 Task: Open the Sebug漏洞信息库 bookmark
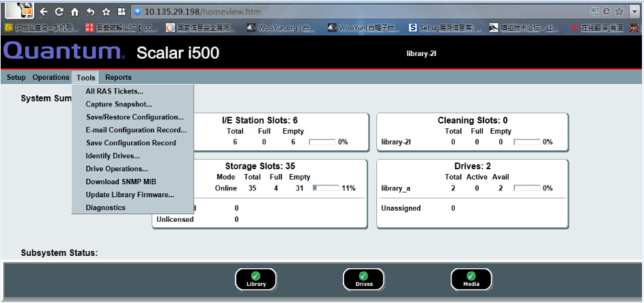pos(446,28)
